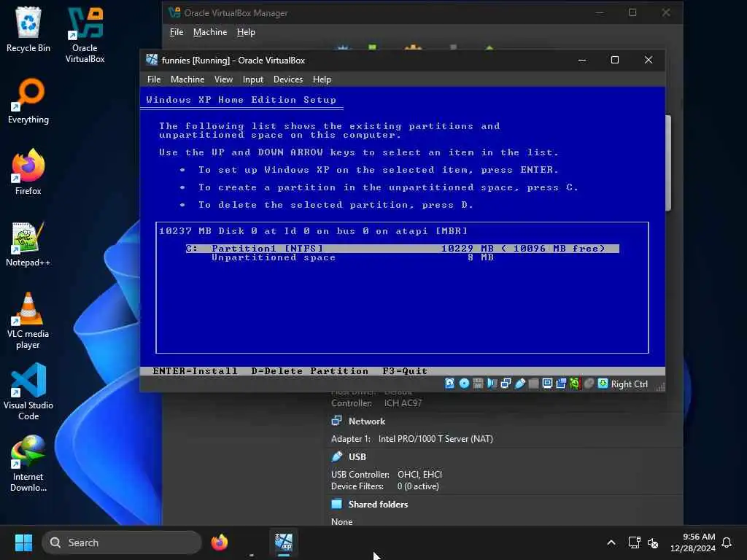Click the Shared folders section icon in Manager
Screen dimensions: 747x560
coord(336,504)
